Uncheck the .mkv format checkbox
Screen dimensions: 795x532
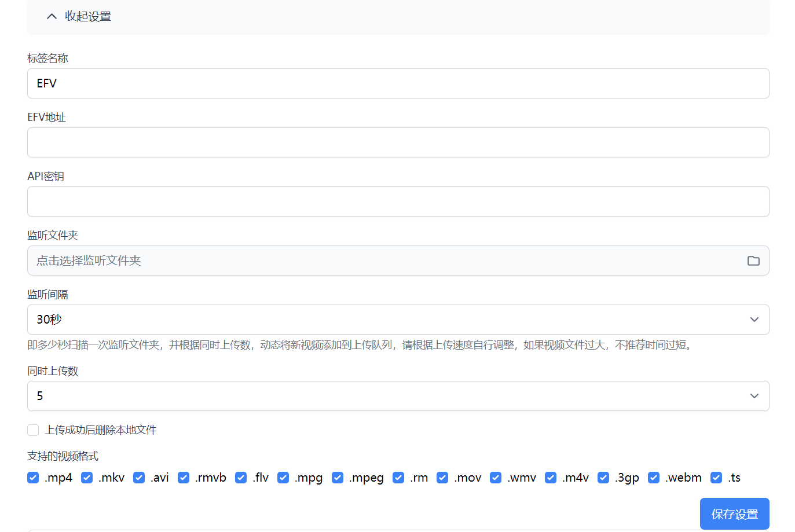[x=87, y=478]
